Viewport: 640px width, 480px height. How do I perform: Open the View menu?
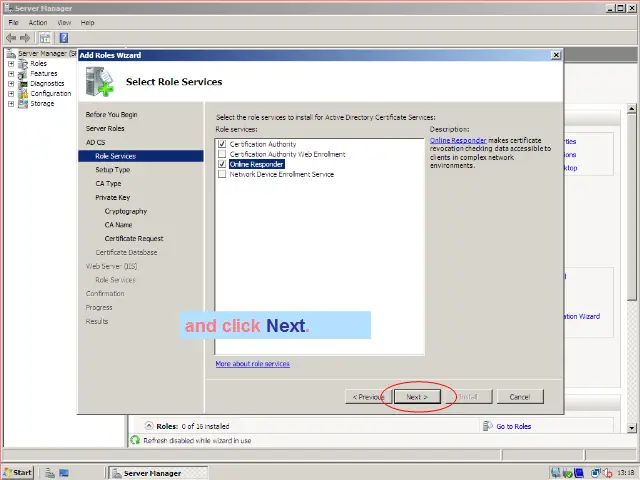click(64, 22)
